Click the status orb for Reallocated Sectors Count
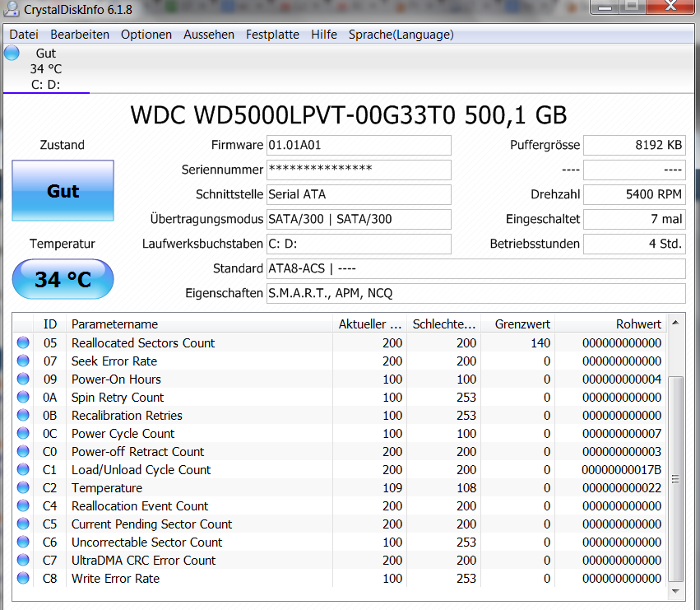The width and height of the screenshot is (700, 610). click(x=23, y=342)
